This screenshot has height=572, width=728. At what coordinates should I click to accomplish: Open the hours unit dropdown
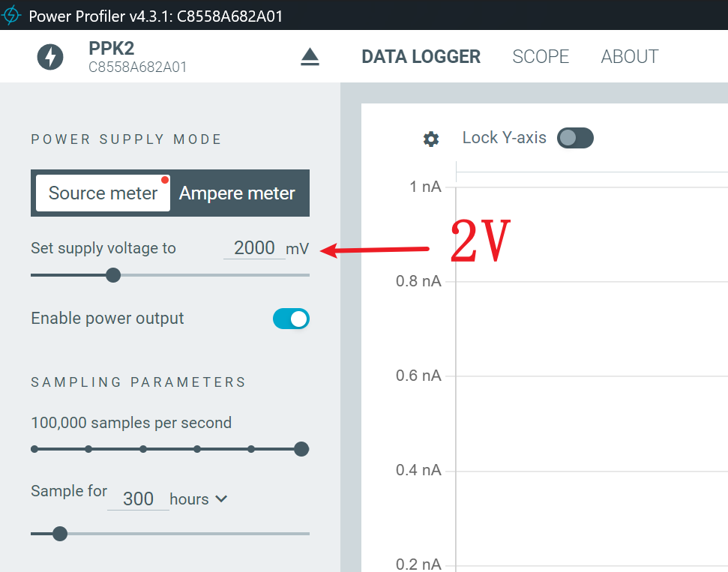coord(198,499)
